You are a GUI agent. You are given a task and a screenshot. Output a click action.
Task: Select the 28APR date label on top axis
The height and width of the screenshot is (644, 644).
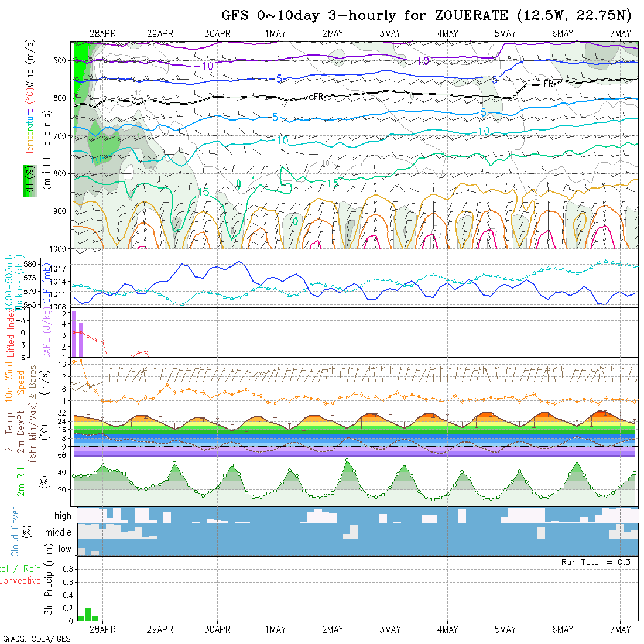pyautogui.click(x=102, y=33)
